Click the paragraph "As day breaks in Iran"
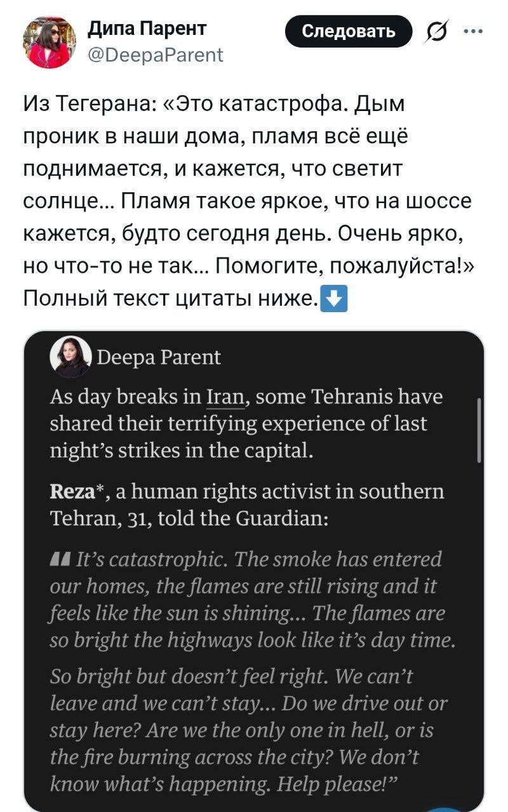 248,424
